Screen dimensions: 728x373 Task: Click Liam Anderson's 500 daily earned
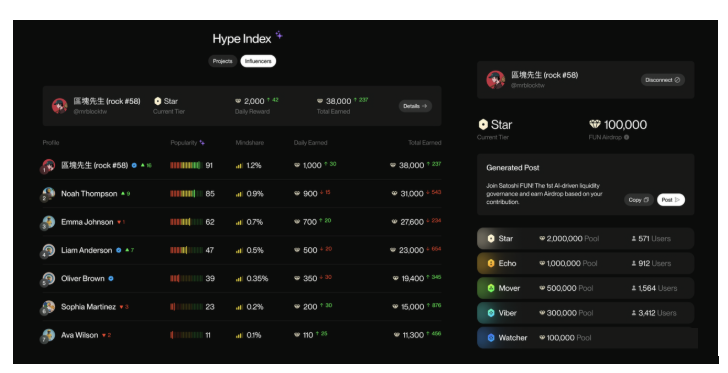(x=310, y=250)
